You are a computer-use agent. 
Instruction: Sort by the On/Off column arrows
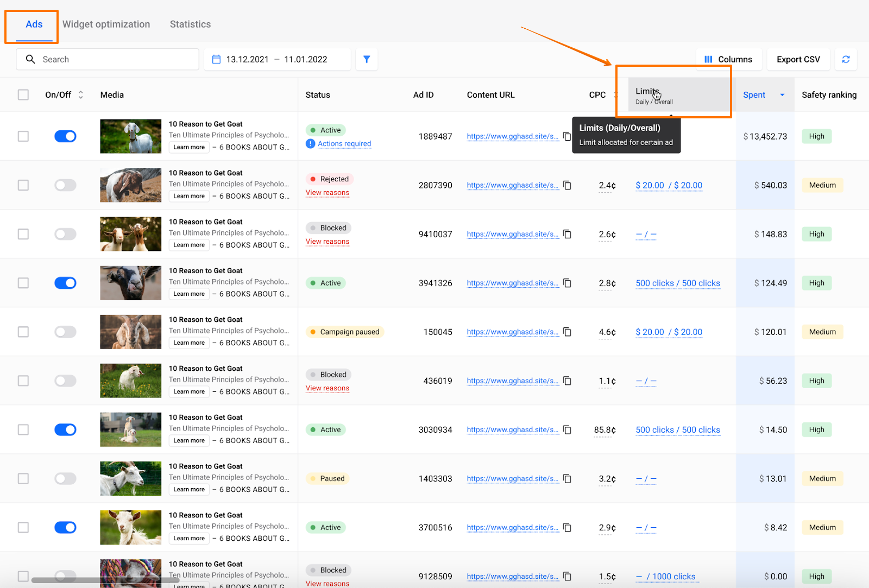point(81,94)
